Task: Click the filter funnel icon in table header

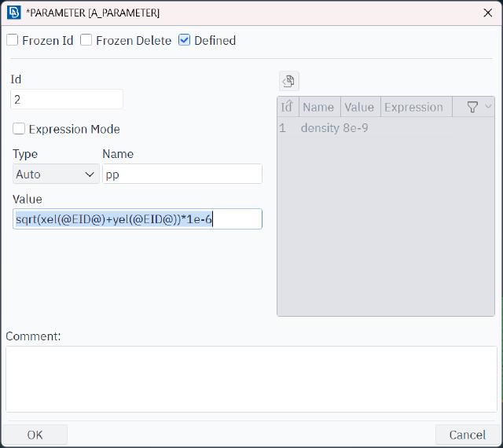Action: 472,107
